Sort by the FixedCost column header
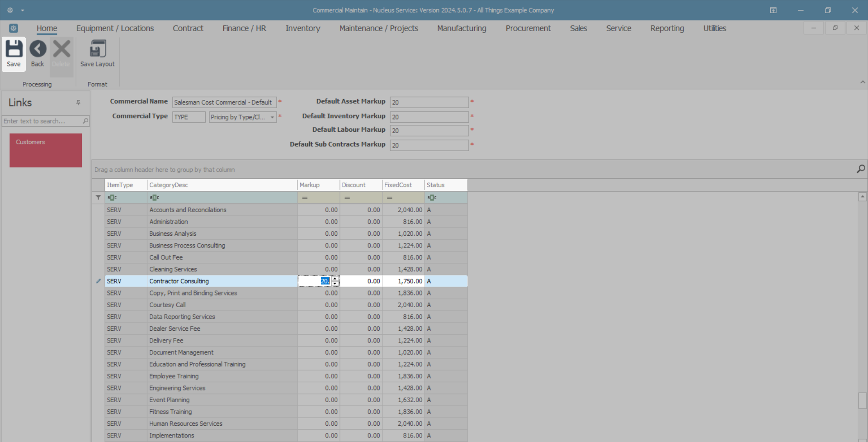 402,185
